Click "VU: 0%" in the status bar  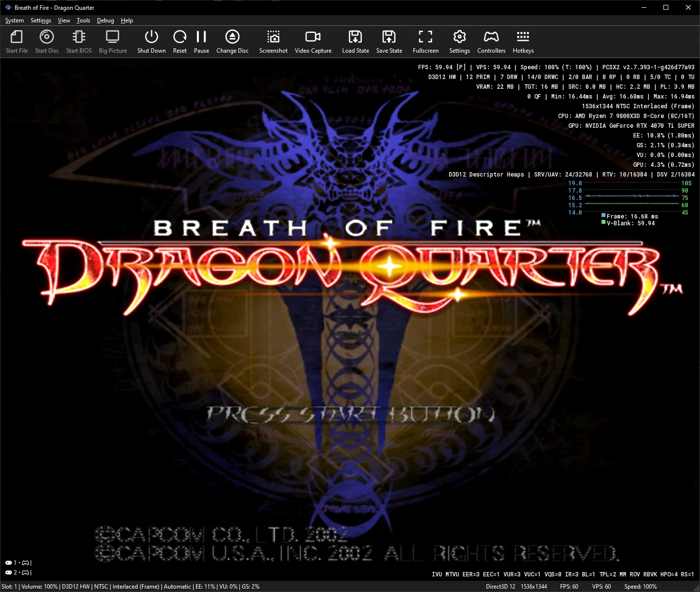229,587
